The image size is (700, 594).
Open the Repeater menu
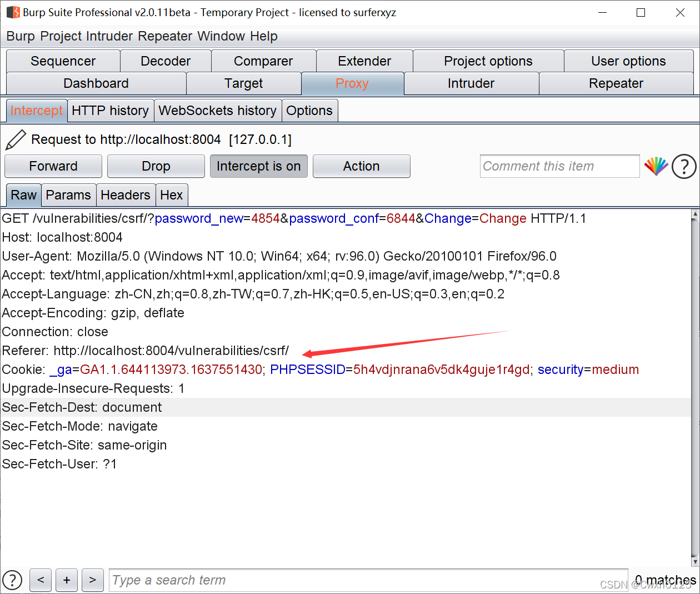[166, 36]
